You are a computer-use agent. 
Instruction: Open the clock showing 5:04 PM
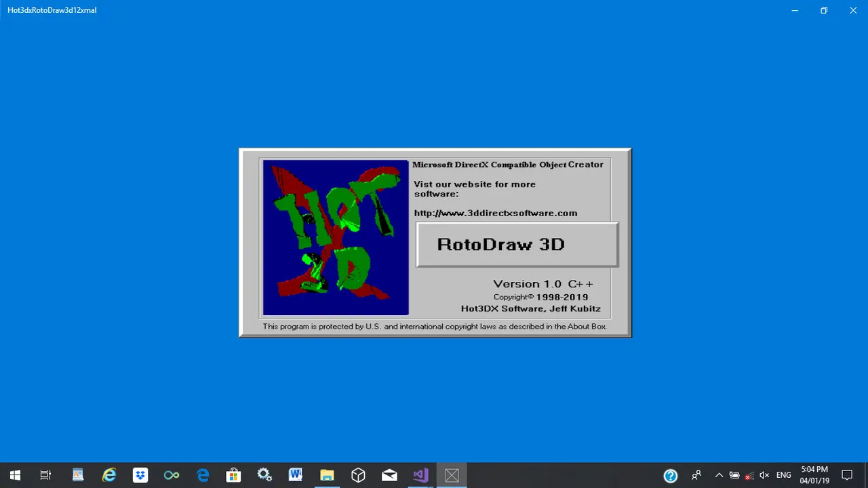coord(814,475)
